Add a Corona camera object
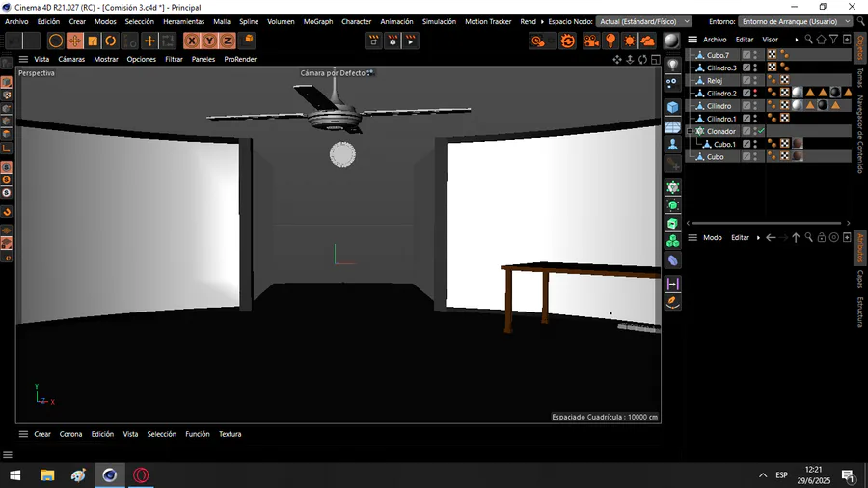868x488 pixels. click(591, 41)
